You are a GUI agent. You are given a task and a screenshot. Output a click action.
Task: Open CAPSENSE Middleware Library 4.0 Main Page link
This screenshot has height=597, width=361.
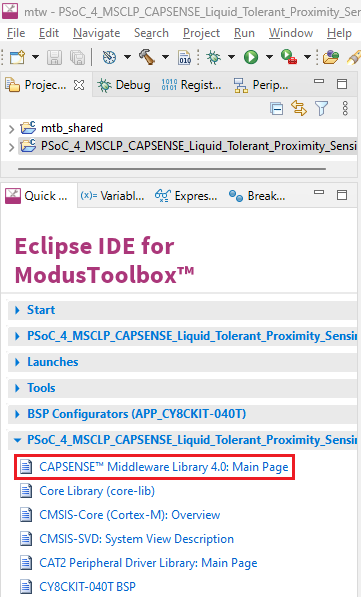point(164,467)
